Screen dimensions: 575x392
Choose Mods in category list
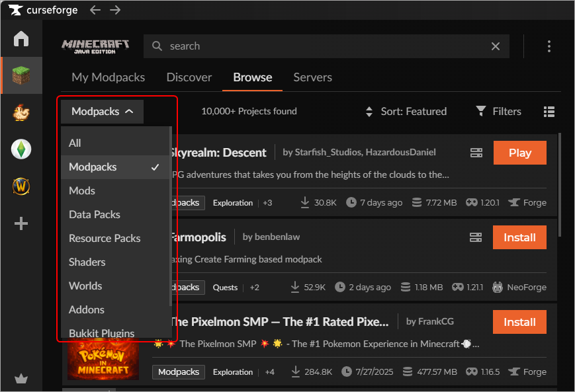(115, 191)
